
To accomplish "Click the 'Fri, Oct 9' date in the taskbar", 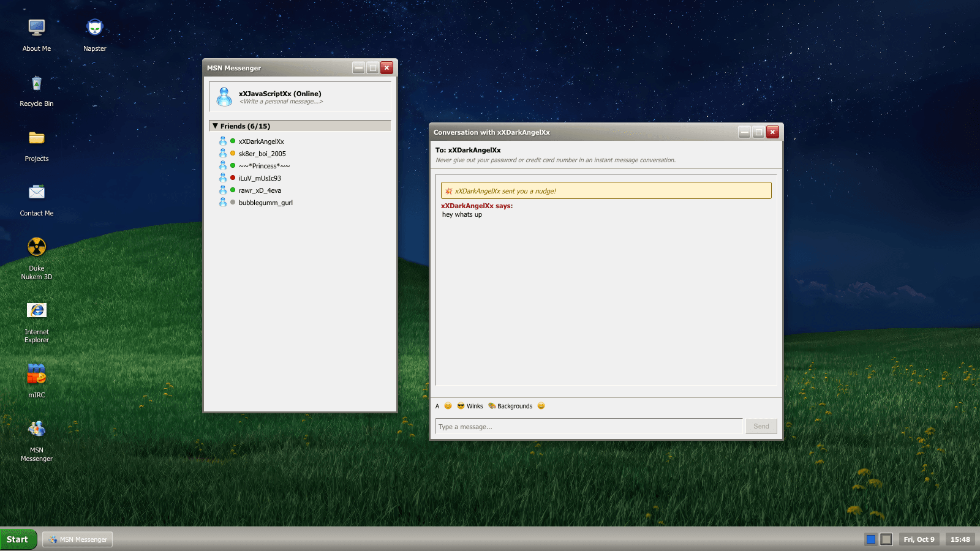I will 919,539.
